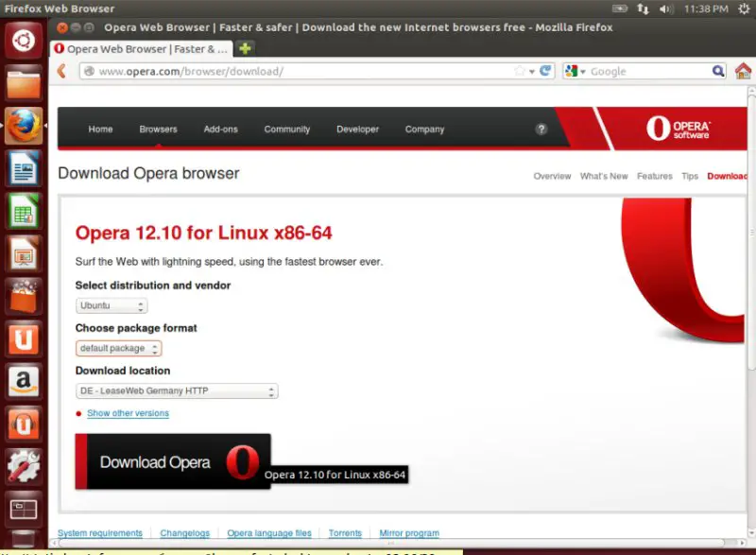
Task: Close the Firefox window
Action: tap(62, 27)
